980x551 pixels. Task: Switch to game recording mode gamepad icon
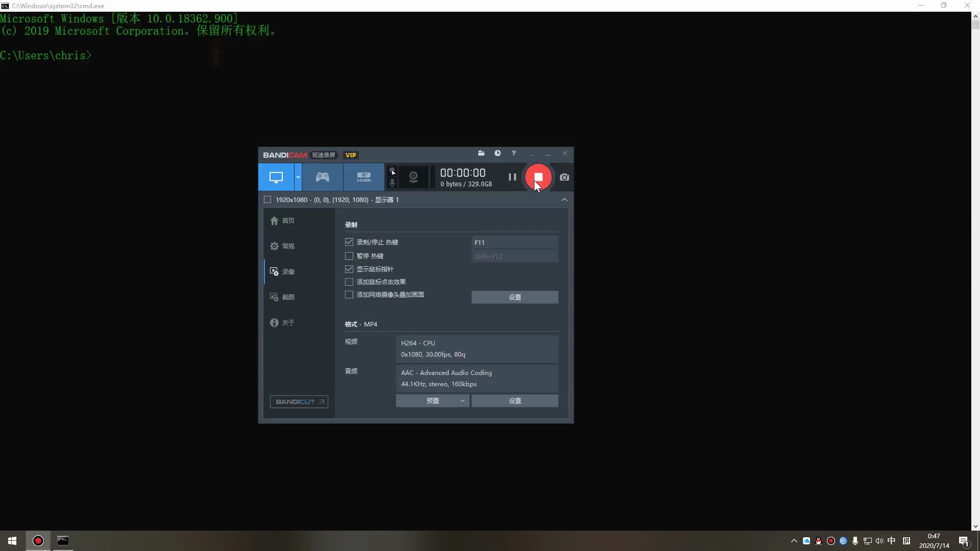323,177
